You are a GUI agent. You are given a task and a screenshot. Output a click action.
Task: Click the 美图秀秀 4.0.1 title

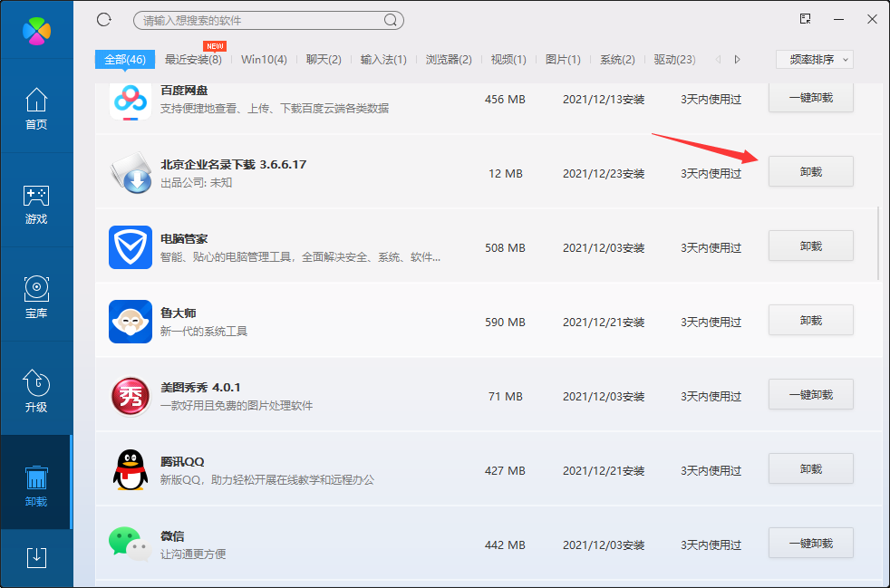200,388
